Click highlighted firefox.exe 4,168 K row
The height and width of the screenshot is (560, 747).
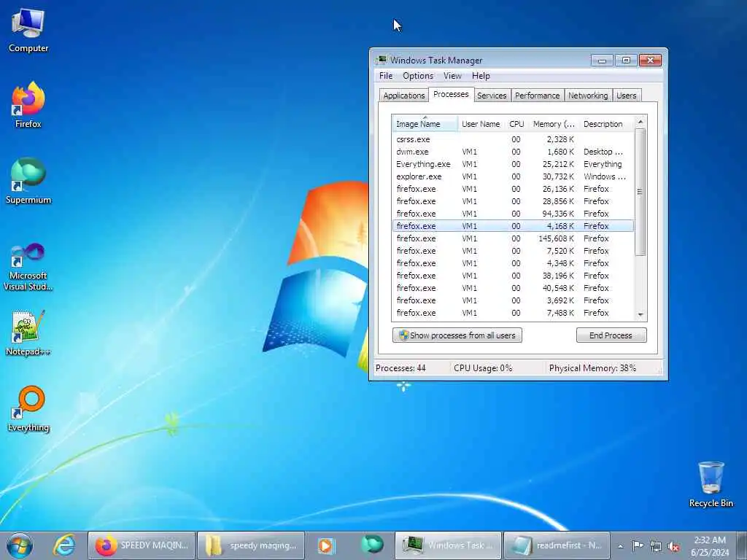[513, 226]
